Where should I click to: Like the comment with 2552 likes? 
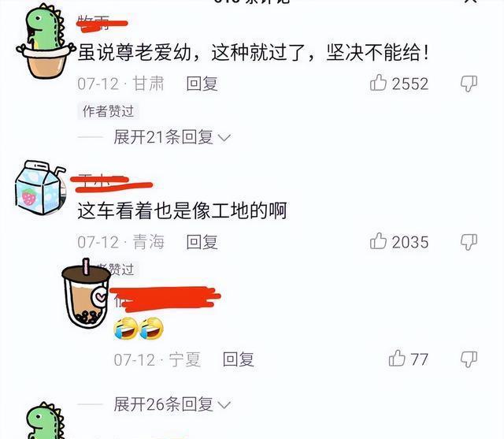coord(378,83)
